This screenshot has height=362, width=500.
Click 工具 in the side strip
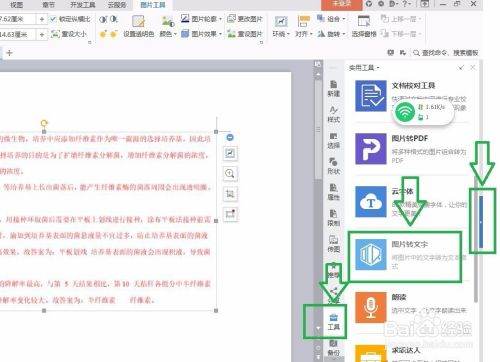[333, 322]
